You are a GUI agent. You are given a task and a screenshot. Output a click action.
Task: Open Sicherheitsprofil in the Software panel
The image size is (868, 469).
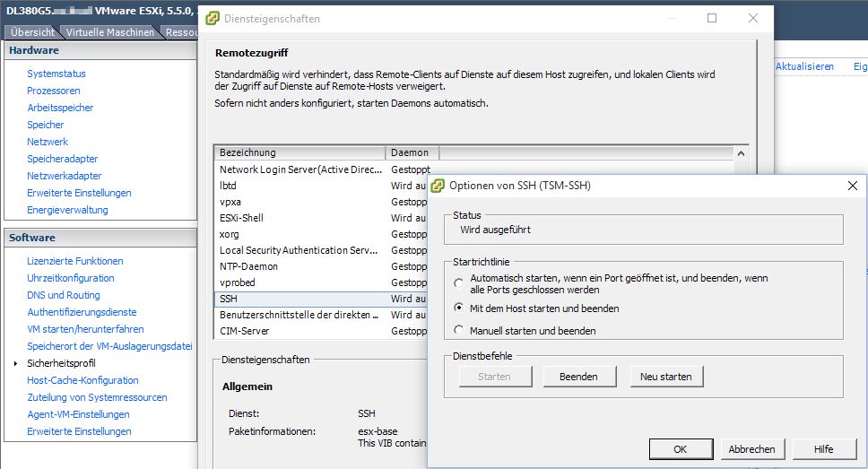coord(61,363)
